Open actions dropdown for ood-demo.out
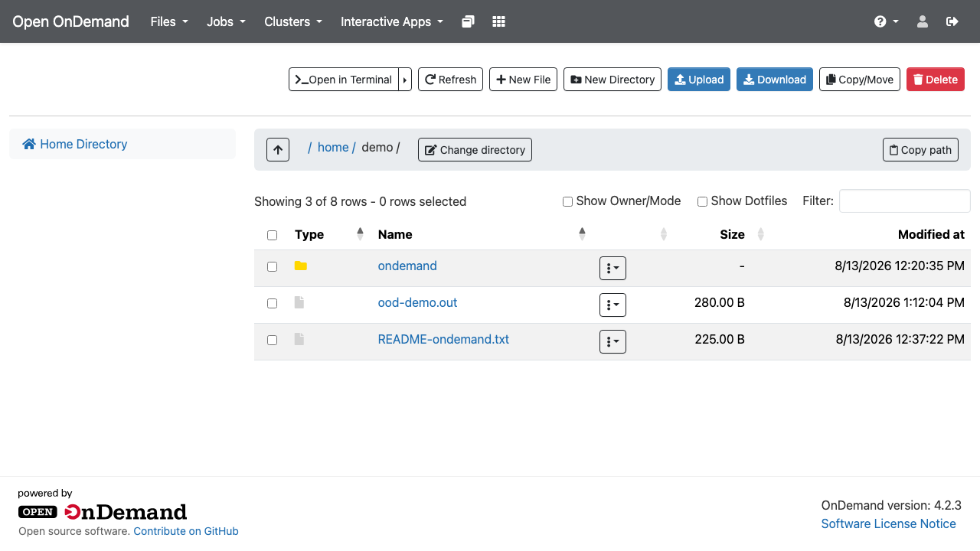980x551 pixels. click(612, 305)
